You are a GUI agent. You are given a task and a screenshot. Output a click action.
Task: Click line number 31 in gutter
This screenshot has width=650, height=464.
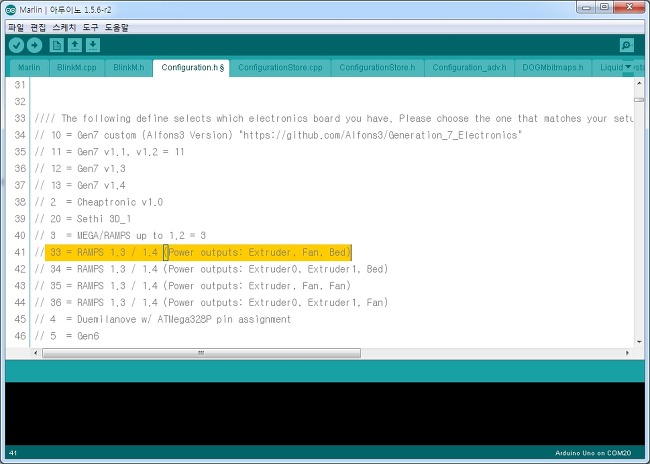coord(19,85)
